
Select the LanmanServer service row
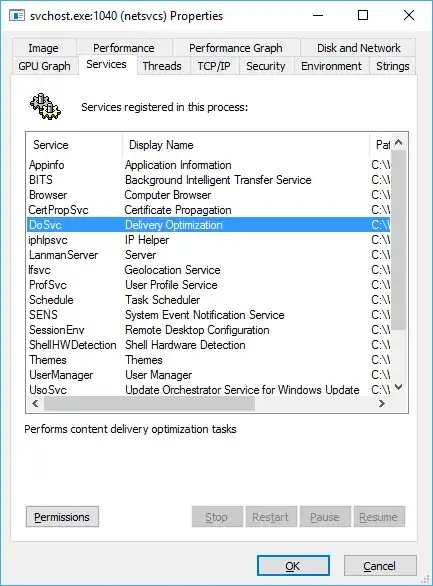(x=208, y=255)
